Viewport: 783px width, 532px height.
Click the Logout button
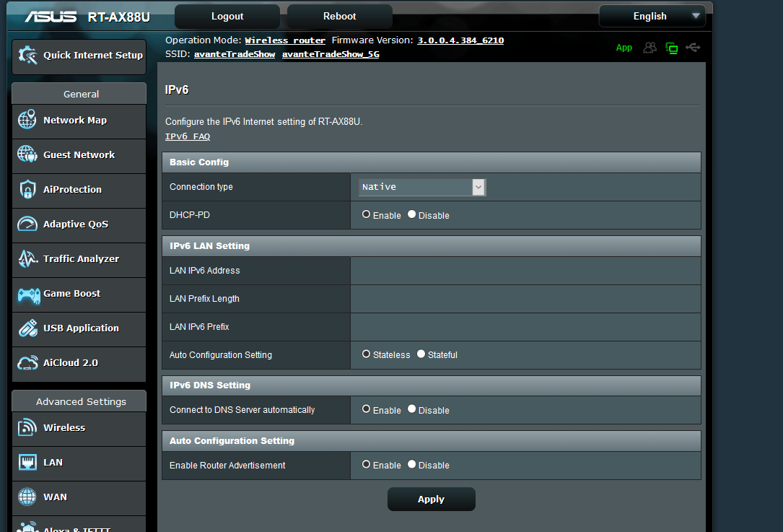pos(227,17)
